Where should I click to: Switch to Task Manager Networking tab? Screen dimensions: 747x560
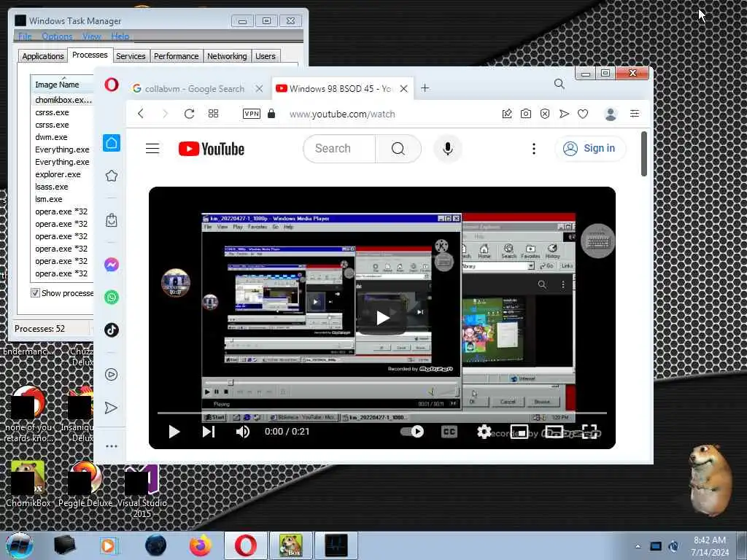(x=228, y=56)
